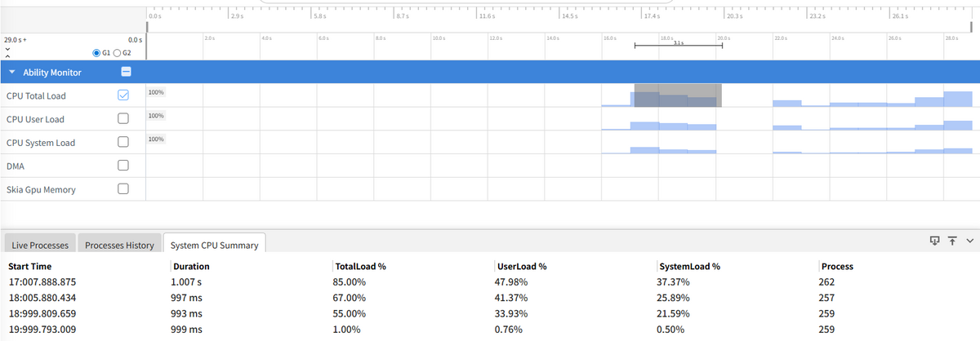This screenshot has width=980, height=341.
Task: Click the gray selected range on CPU Total Load
Action: click(678, 95)
